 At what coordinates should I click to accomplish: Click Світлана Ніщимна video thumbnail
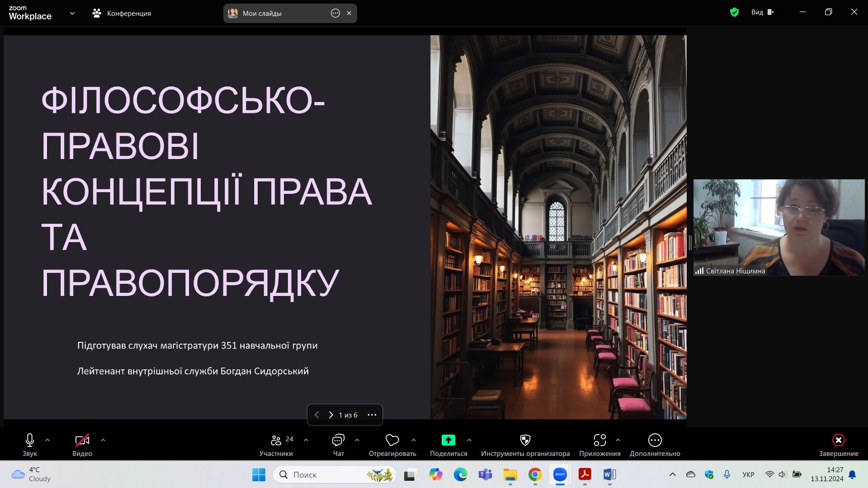tap(778, 227)
